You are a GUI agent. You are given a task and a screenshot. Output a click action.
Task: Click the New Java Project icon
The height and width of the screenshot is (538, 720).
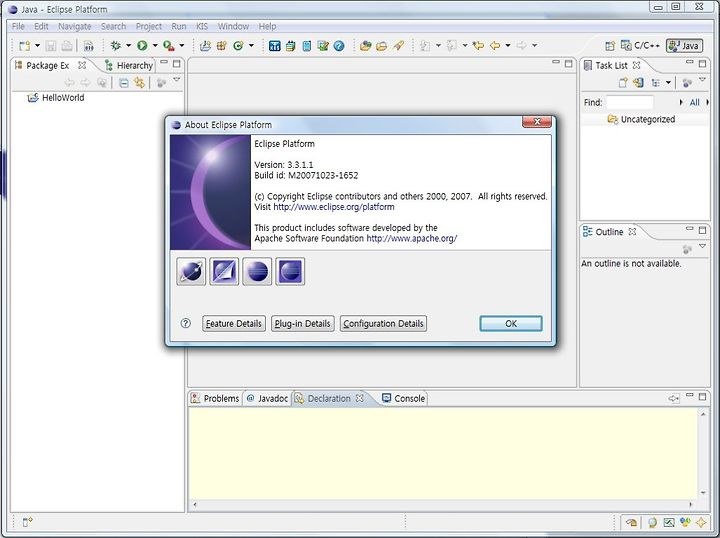[206, 45]
